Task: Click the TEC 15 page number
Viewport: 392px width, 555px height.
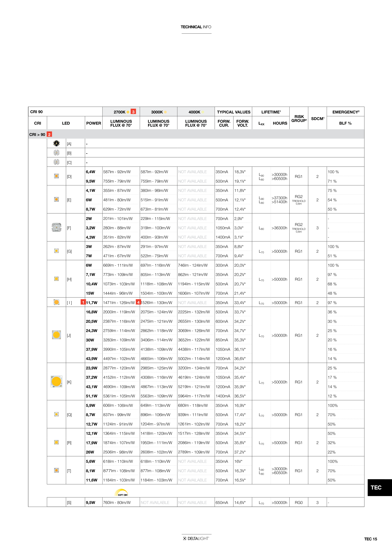Action: (370, 539)
